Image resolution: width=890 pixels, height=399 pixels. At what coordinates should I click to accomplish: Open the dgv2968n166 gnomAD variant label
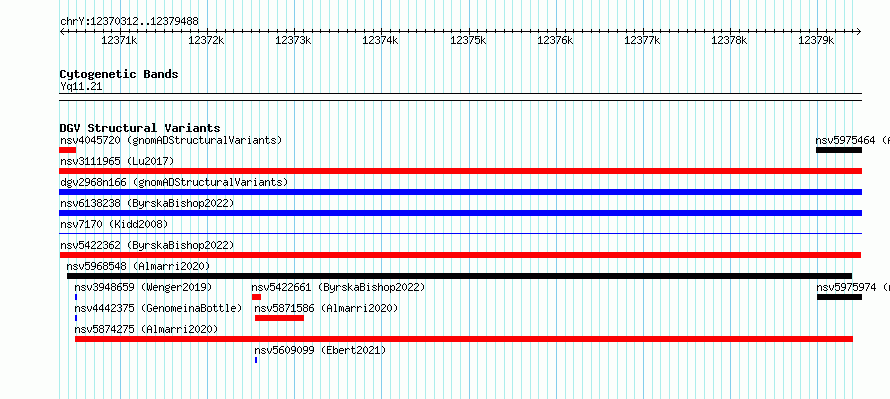[174, 182]
